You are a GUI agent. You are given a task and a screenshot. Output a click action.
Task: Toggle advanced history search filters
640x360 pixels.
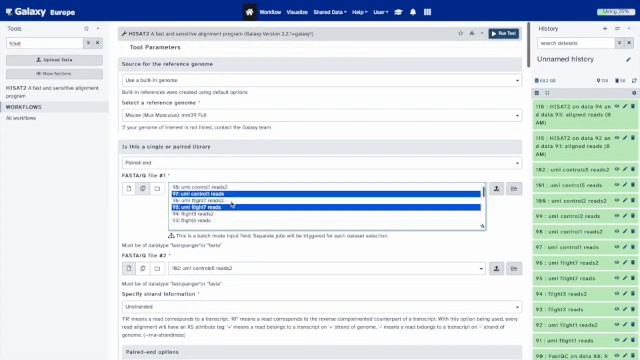[619, 43]
